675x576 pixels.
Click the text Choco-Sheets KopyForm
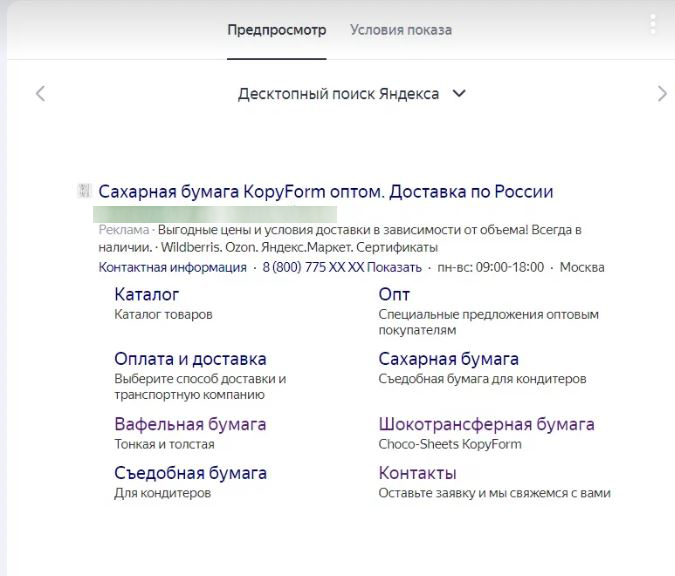pyautogui.click(x=450, y=444)
